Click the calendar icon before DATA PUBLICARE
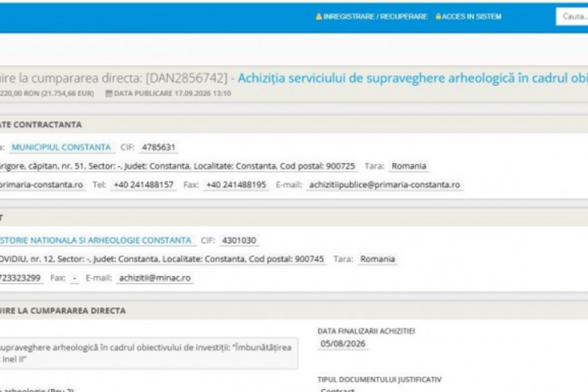The width and height of the screenshot is (588, 392). point(109,94)
